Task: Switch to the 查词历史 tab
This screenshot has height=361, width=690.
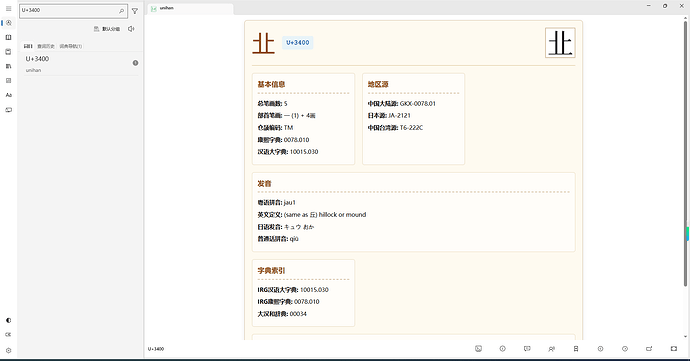Action: pos(46,46)
